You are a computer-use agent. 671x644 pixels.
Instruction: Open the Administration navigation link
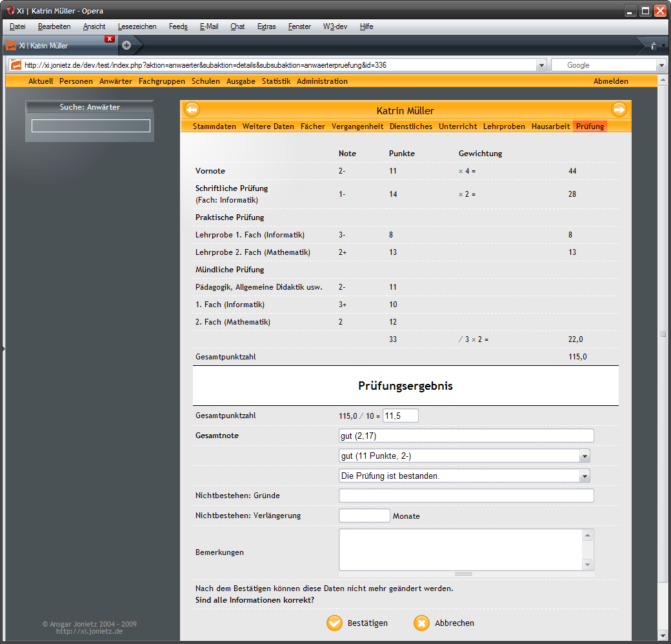(322, 81)
